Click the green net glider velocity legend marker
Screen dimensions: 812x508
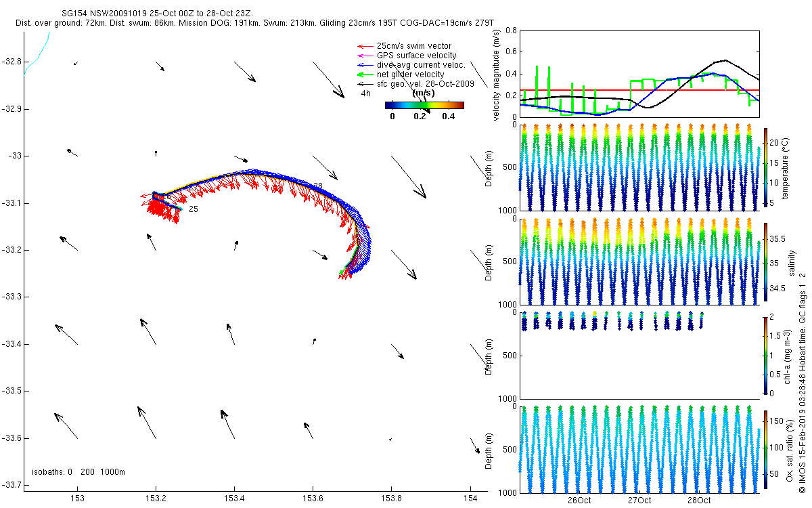coord(365,75)
